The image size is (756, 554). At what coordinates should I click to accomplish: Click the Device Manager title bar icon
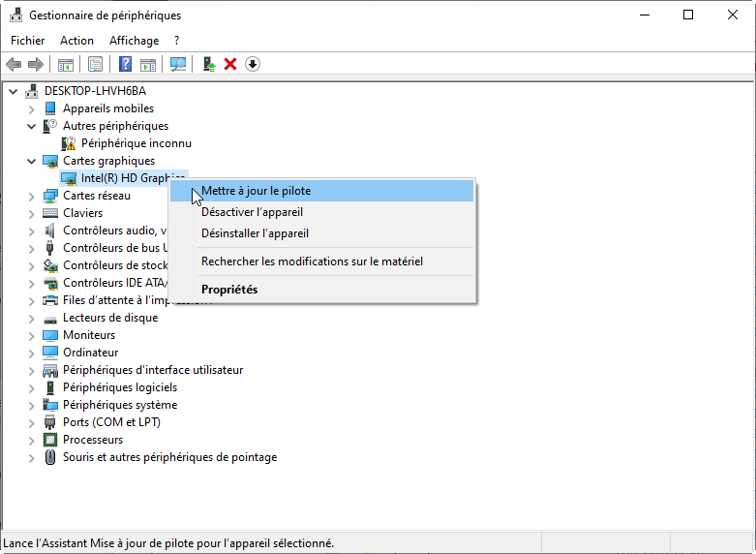[x=15, y=15]
